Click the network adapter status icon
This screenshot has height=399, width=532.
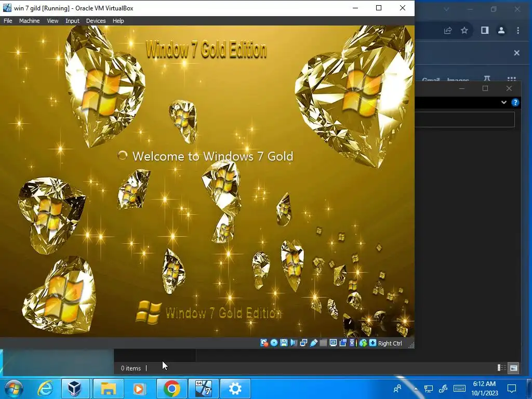point(303,343)
